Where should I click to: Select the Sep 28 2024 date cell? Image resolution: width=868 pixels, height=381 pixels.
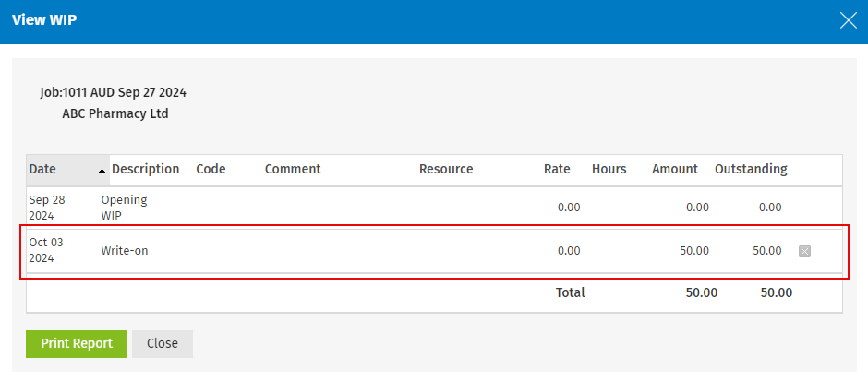(x=47, y=208)
